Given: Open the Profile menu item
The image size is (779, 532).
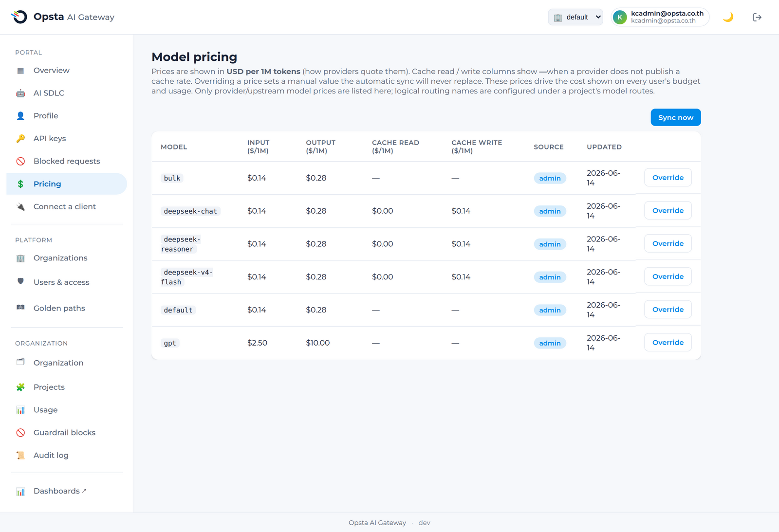Looking at the screenshot, I should click(67, 116).
